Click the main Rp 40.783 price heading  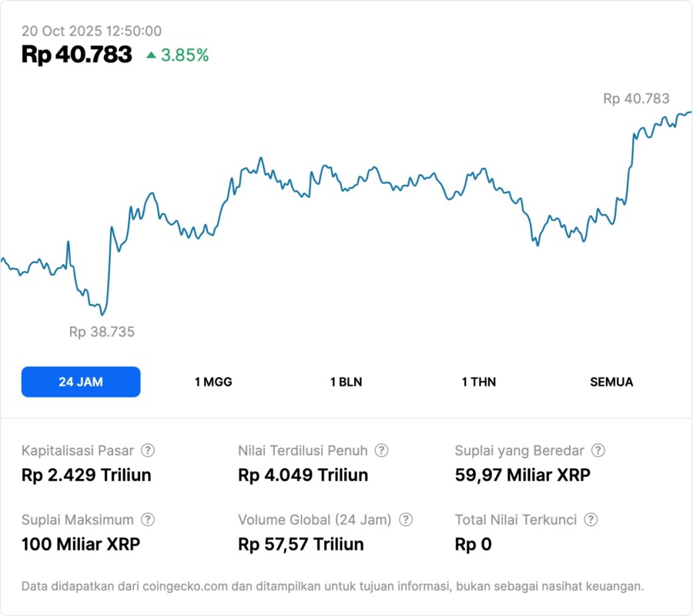tap(77, 55)
